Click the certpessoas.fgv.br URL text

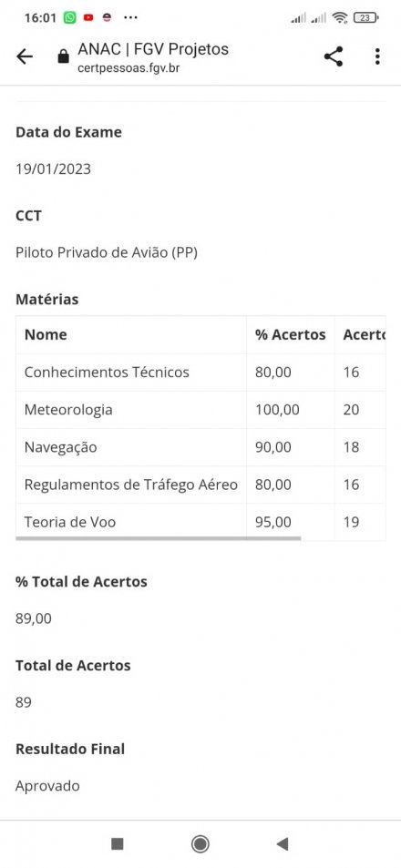129,68
